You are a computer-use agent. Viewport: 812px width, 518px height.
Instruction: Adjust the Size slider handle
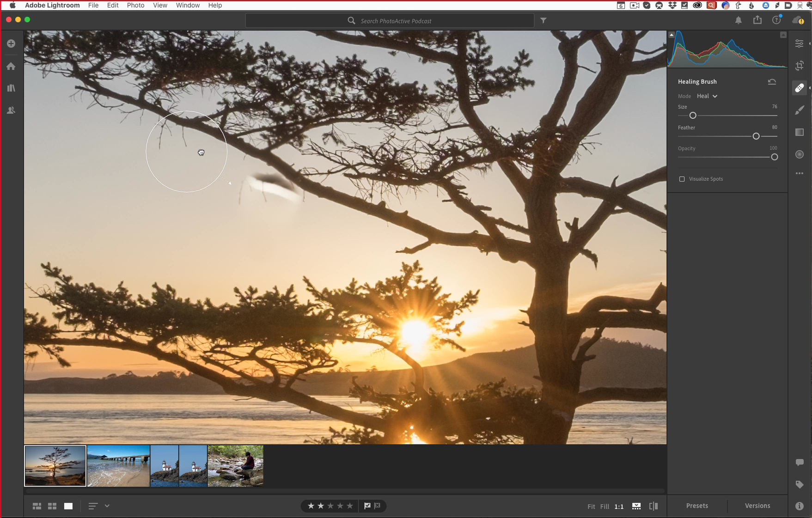click(692, 116)
